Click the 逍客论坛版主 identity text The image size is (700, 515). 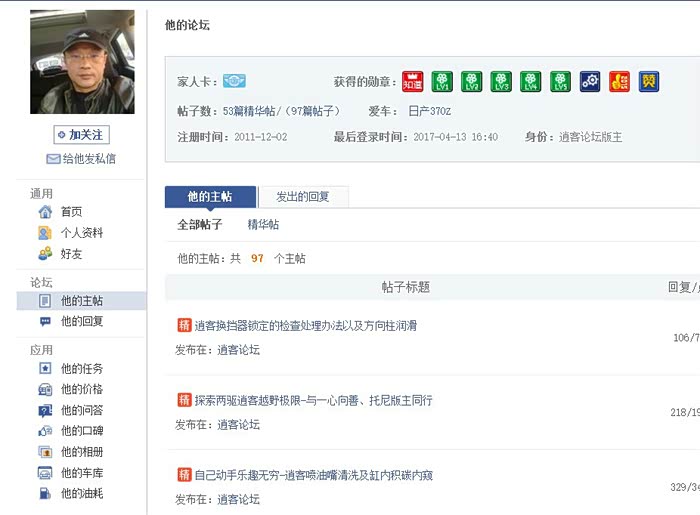[590, 137]
